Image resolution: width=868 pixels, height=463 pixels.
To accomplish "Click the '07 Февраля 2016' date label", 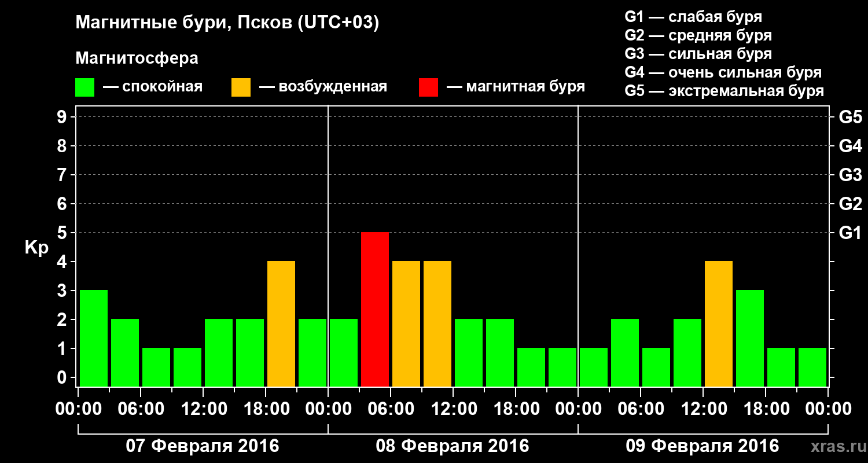I will tap(203, 446).
